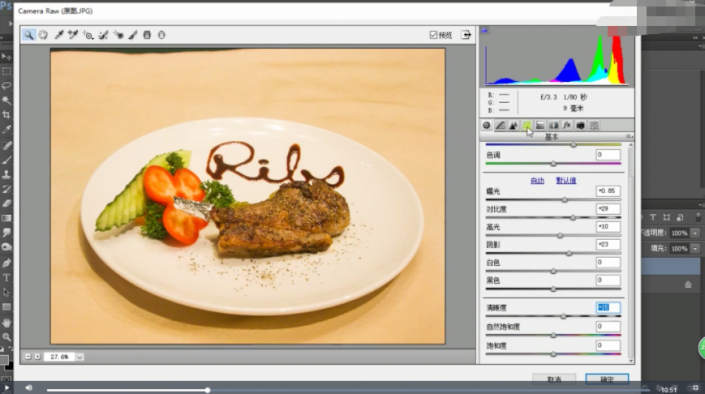Select the Adjustment Brush tool
The image size is (705, 394).
pyautogui.click(x=133, y=35)
